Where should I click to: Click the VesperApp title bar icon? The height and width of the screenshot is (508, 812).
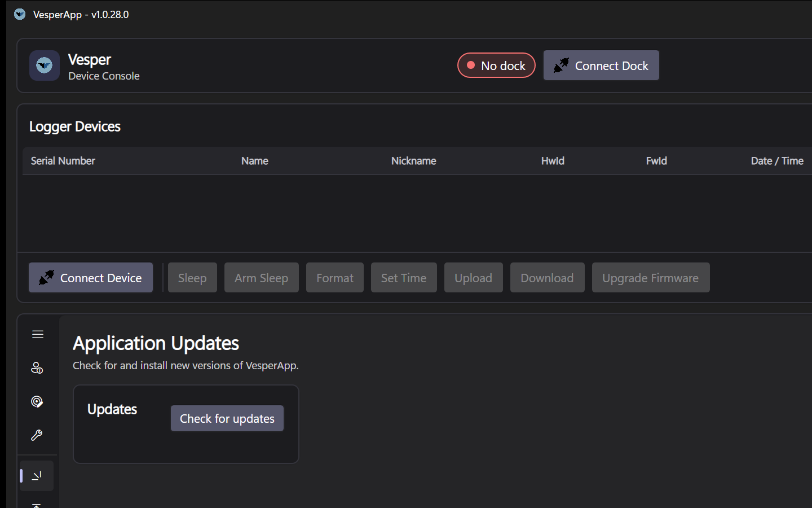[x=20, y=14]
